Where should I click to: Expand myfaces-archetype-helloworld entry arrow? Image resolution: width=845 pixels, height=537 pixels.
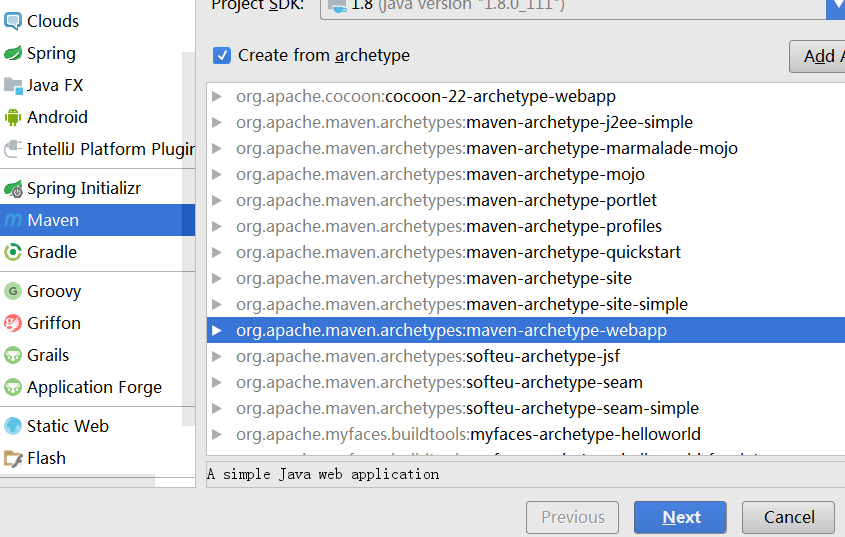(x=217, y=434)
